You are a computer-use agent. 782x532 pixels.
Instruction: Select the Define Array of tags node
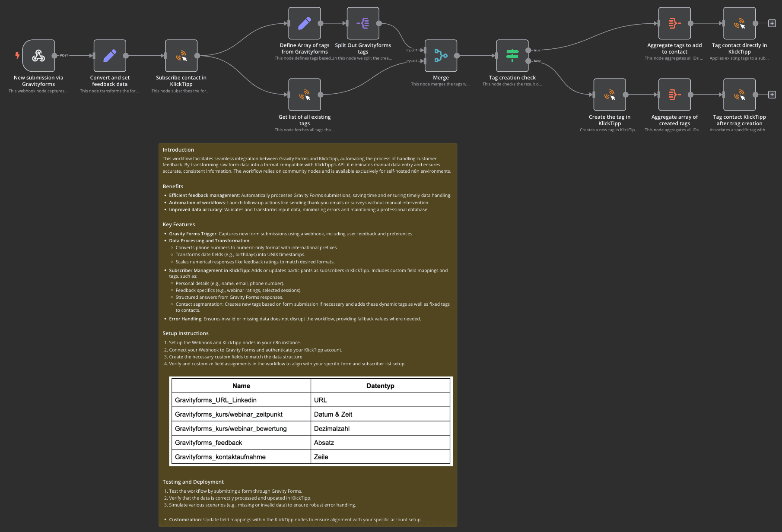305,23
